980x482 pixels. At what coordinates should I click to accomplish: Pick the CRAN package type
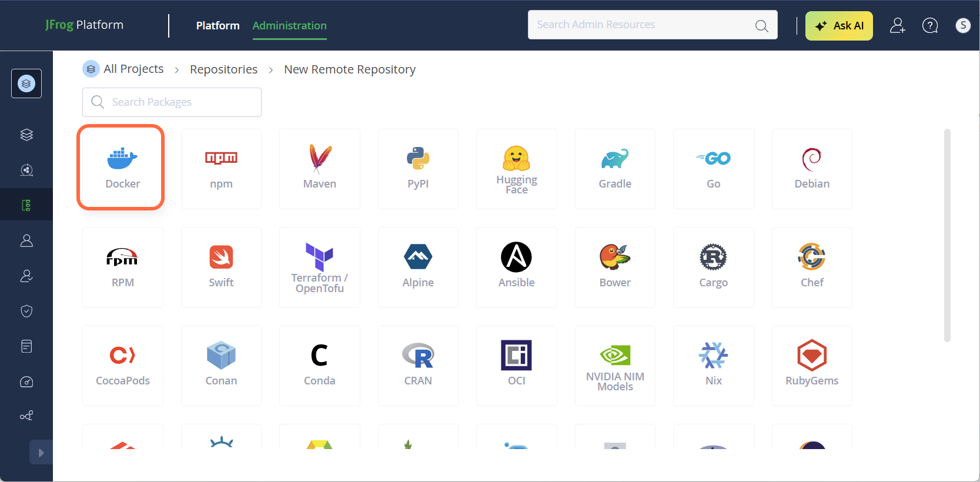click(418, 366)
